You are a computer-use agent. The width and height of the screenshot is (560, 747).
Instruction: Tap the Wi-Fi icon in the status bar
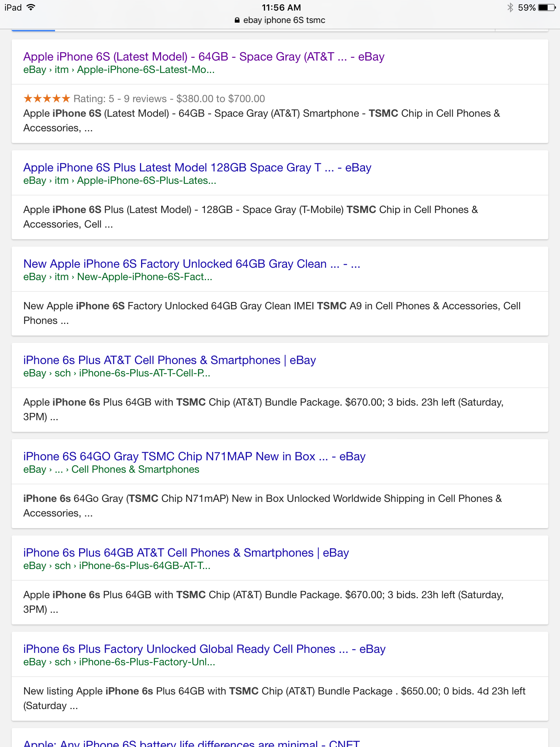pos(31,7)
